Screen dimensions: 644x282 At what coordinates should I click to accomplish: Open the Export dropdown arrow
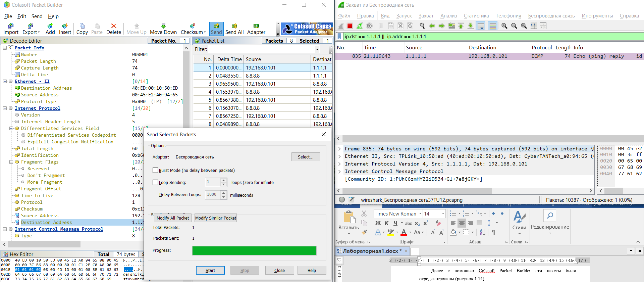pos(39,32)
